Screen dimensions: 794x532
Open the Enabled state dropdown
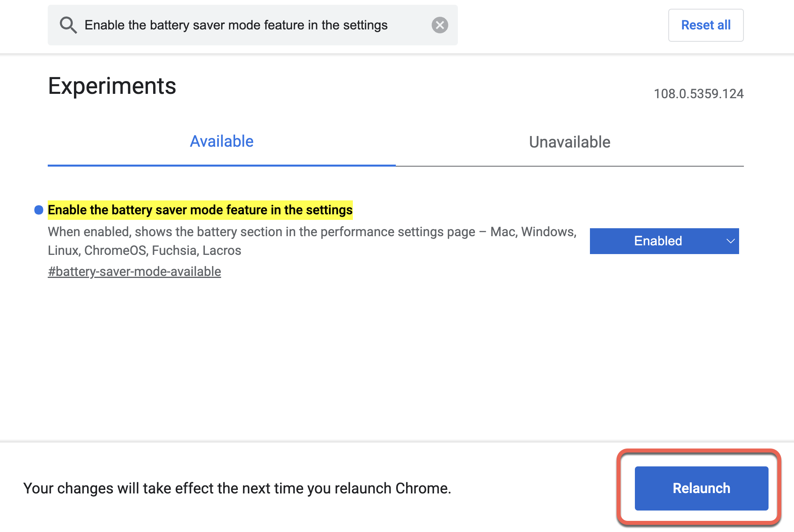click(x=664, y=241)
